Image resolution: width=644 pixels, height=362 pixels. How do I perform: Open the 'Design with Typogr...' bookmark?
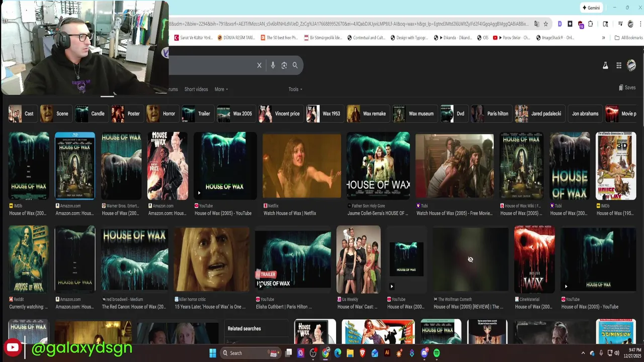pos(409,38)
